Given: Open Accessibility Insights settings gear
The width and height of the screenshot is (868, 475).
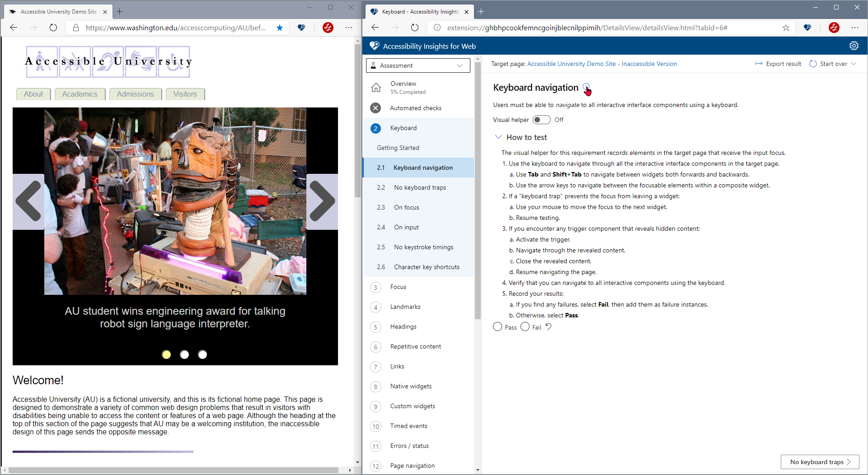Looking at the screenshot, I should coord(854,46).
